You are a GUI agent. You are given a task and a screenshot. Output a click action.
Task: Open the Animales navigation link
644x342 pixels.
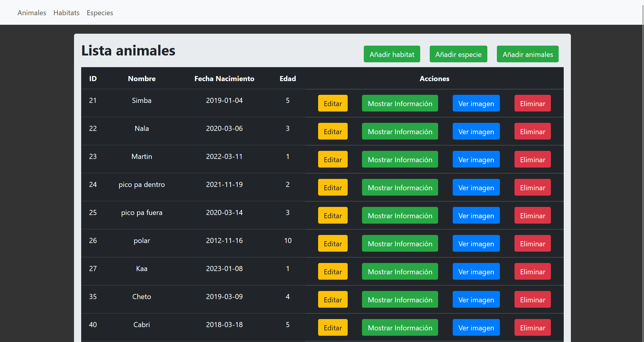(32, 13)
